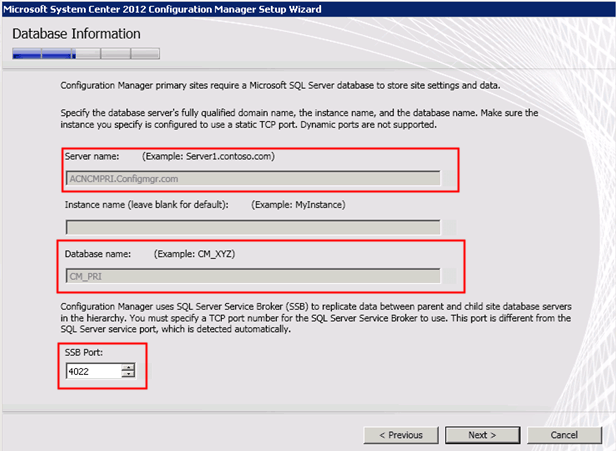Click the Next button

[x=482, y=435]
